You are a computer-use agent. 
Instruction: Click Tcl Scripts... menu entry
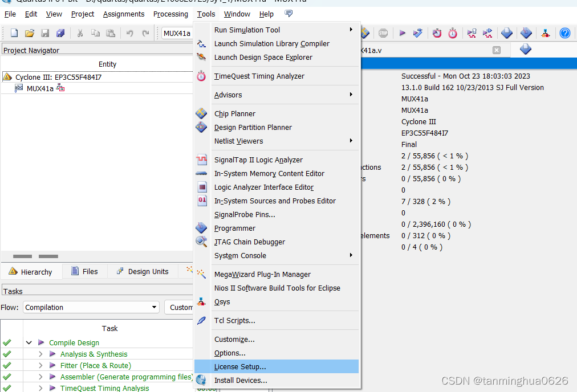[x=277, y=320]
